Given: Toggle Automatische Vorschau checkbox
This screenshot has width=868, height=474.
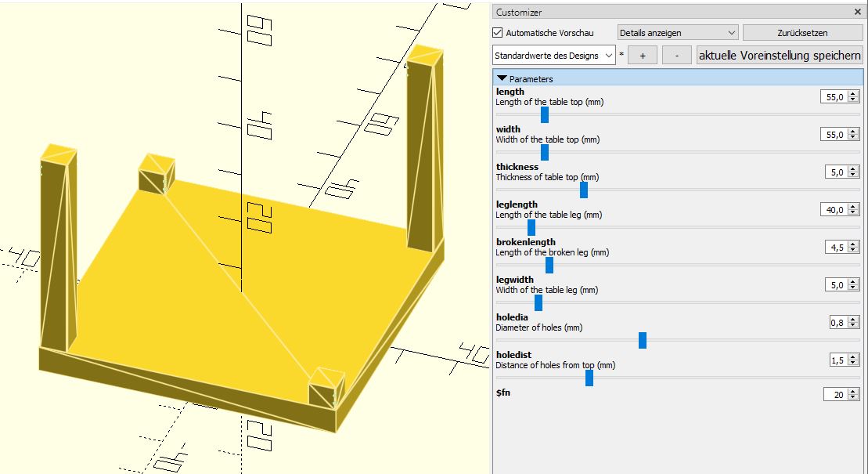Looking at the screenshot, I should [x=498, y=33].
